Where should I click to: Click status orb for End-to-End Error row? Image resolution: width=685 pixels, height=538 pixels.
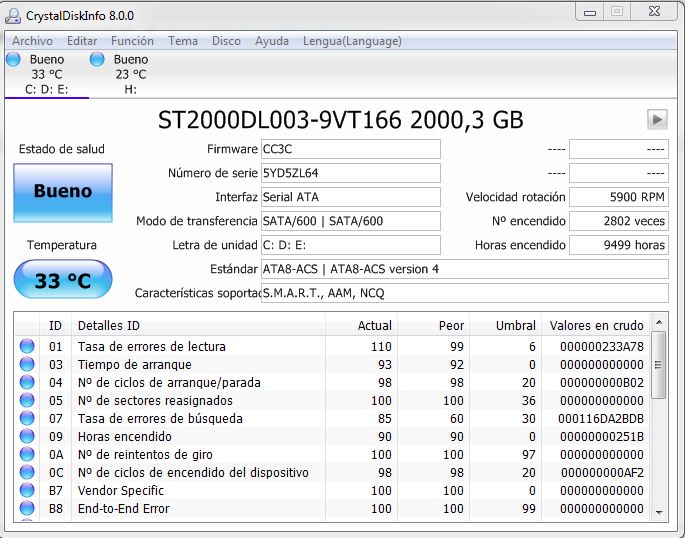point(27,509)
